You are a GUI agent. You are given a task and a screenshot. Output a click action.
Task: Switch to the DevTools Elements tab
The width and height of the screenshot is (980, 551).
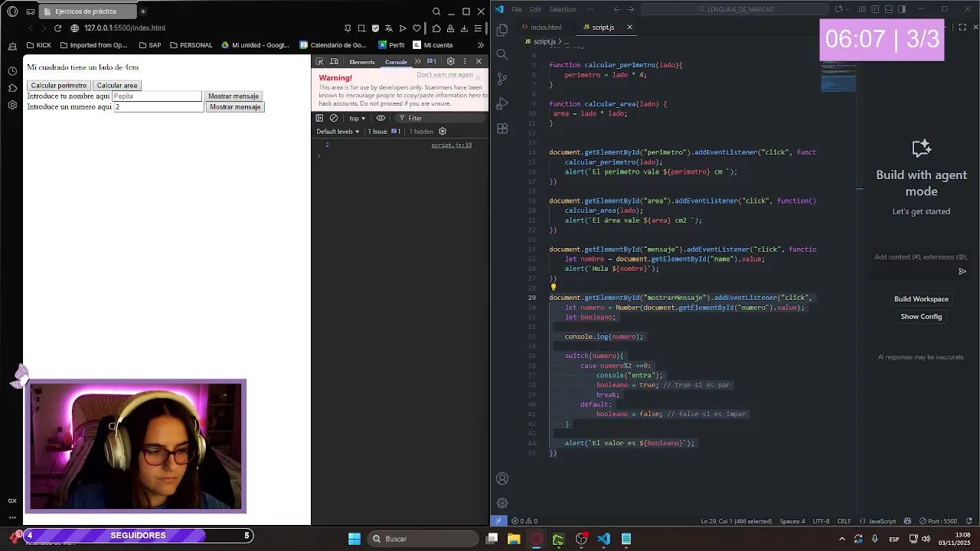coord(361,62)
